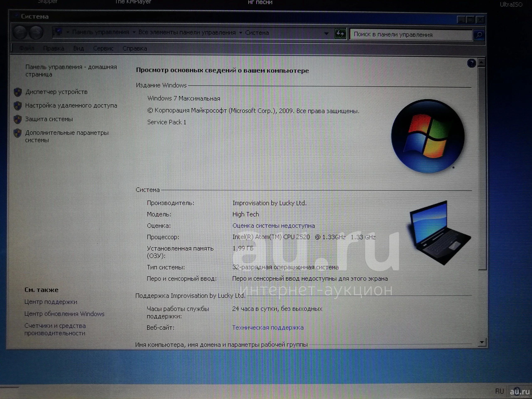The width and height of the screenshot is (532, 399).
Task: Click the RU language indicator in taskbar
Action: [x=499, y=391]
